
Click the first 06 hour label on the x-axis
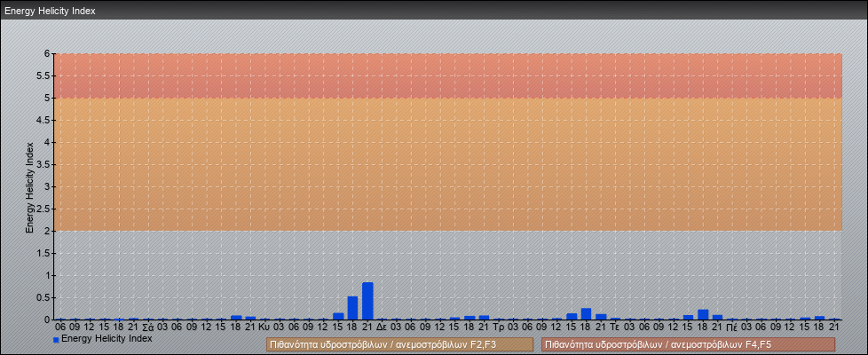pos(60,327)
